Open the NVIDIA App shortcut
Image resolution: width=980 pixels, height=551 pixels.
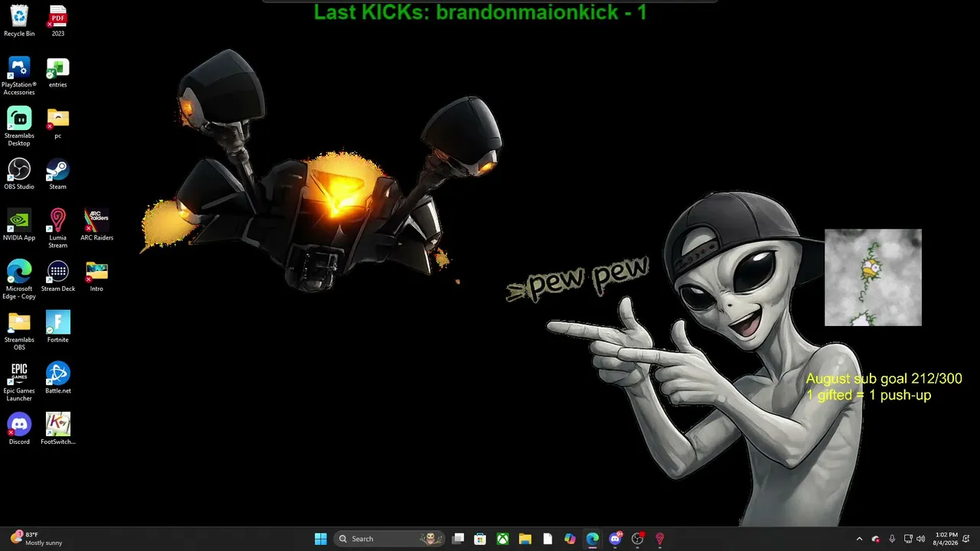(19, 225)
